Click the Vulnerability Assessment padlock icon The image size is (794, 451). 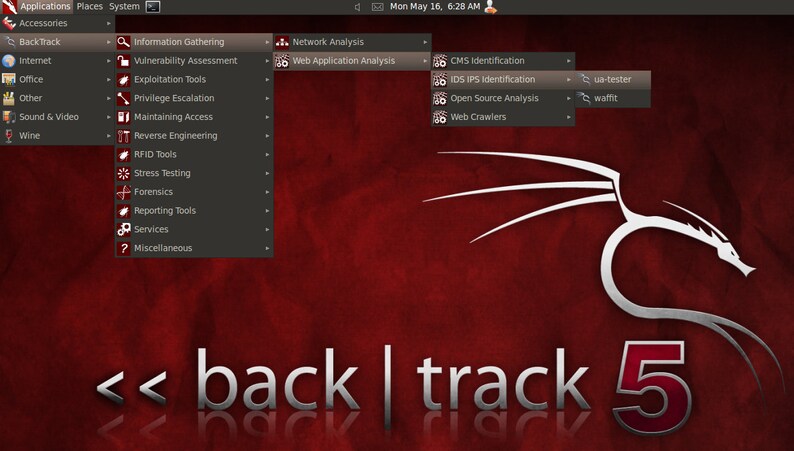[124, 61]
